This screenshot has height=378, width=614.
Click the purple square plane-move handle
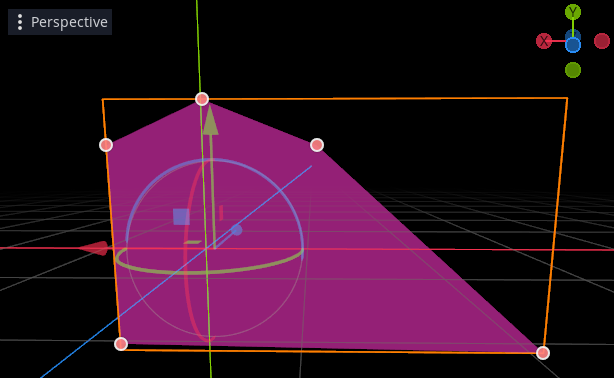click(x=181, y=217)
